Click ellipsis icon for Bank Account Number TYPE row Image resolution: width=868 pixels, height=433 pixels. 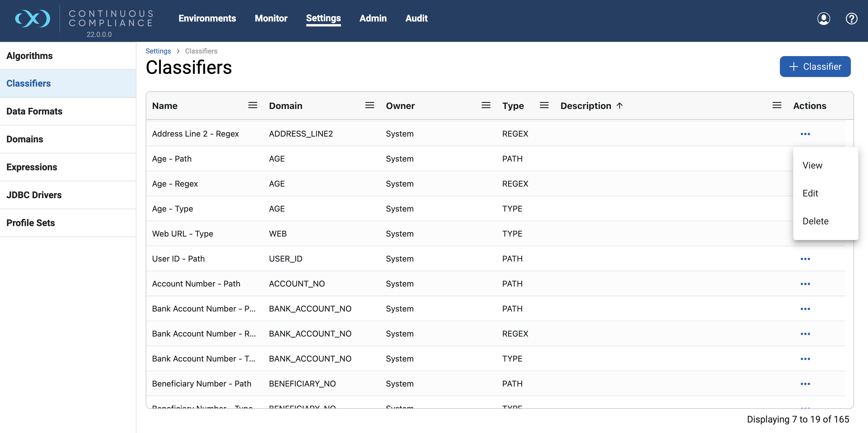pos(805,359)
